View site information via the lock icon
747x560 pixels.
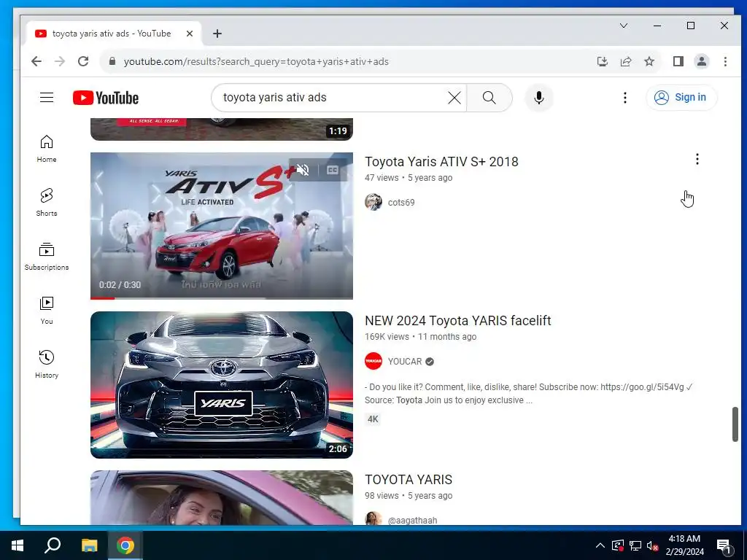point(112,61)
